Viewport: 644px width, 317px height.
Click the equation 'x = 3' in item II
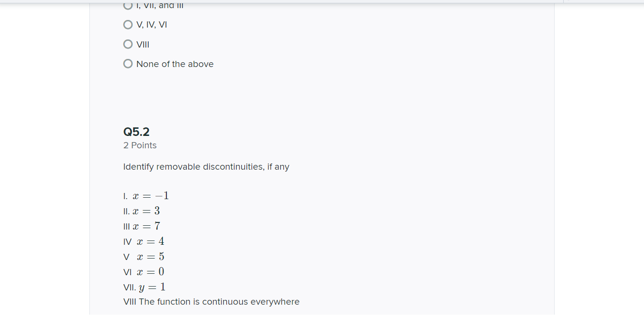pos(147,211)
